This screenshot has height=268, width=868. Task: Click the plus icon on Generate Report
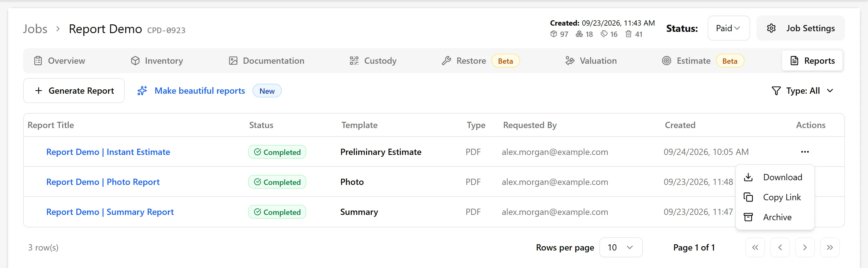(39, 91)
